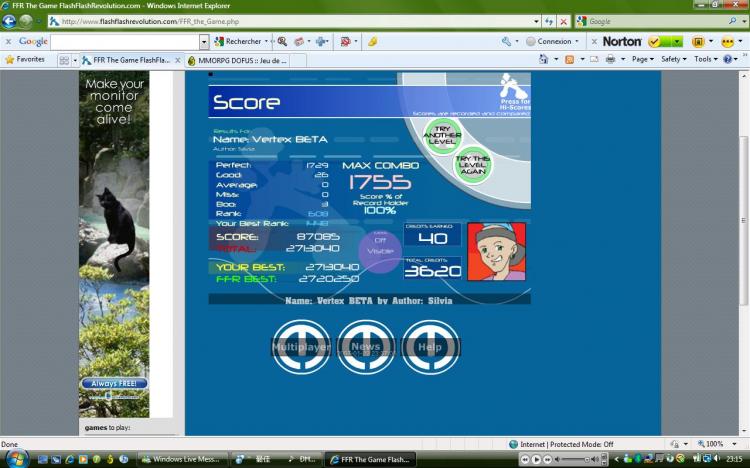
Task: Click the Google toolbar yellow highlighter icon
Action: (x=373, y=42)
